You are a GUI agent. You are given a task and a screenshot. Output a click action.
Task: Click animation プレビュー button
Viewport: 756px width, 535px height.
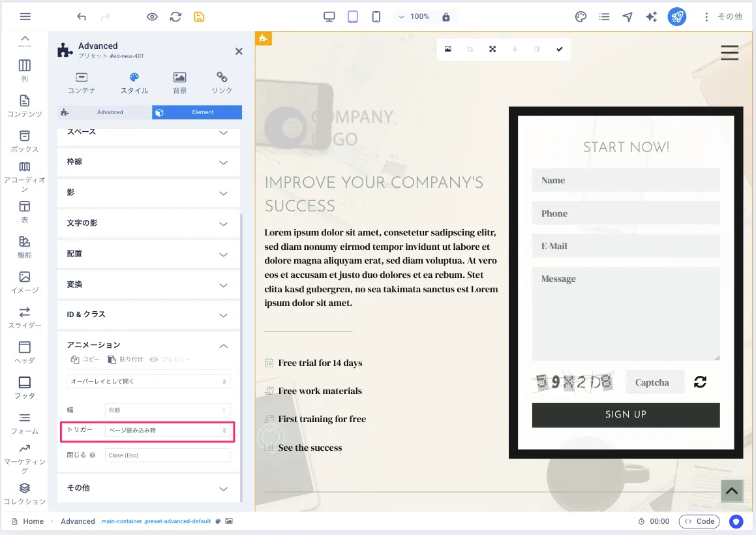(x=170, y=359)
